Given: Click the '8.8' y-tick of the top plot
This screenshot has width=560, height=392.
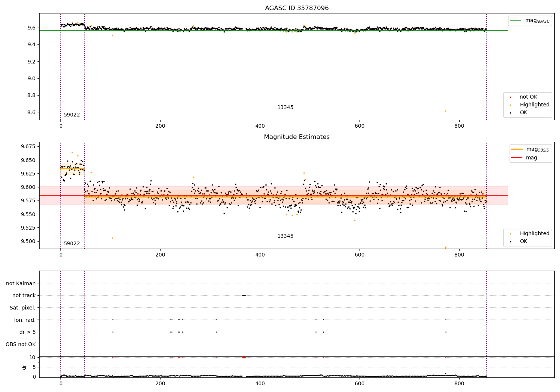Looking at the screenshot, I should (31, 96).
